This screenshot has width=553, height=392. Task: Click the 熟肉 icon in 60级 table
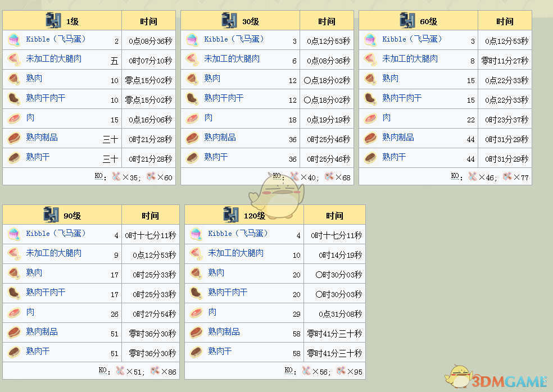[x=370, y=79]
